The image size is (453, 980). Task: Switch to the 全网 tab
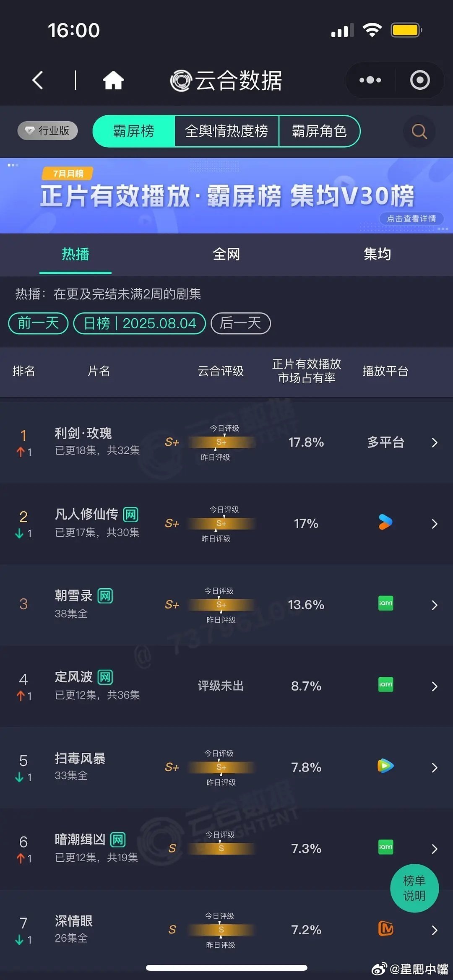pos(226,254)
